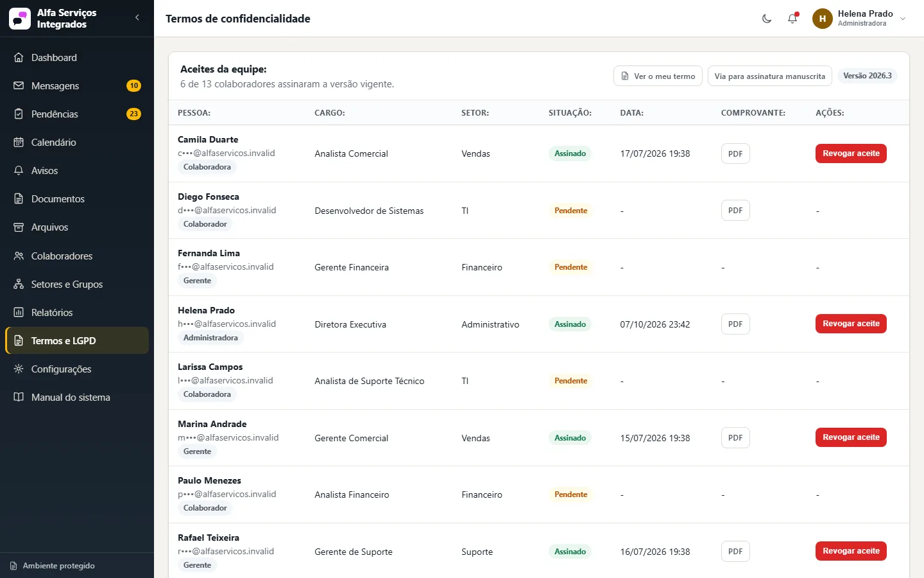Viewport: 924px width, 578px height.
Task: Click the Relatórios chart icon
Action: [19, 312]
